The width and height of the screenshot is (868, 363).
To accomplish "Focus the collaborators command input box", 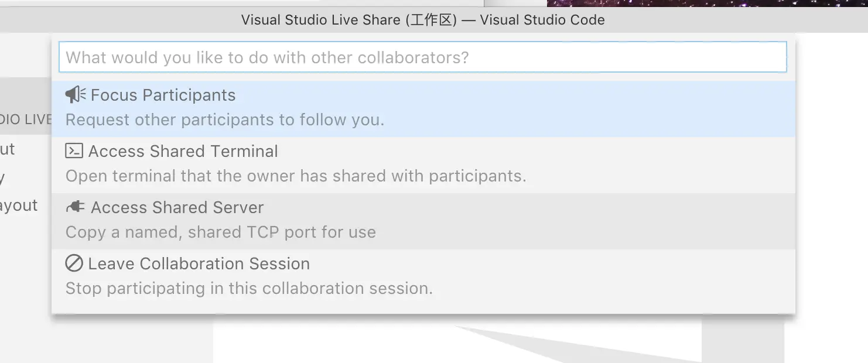I will point(422,57).
